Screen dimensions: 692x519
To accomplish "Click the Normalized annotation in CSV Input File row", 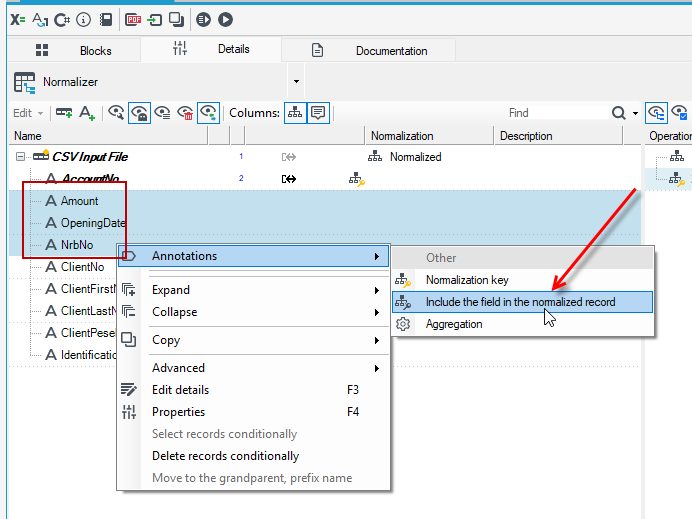I will coord(415,157).
